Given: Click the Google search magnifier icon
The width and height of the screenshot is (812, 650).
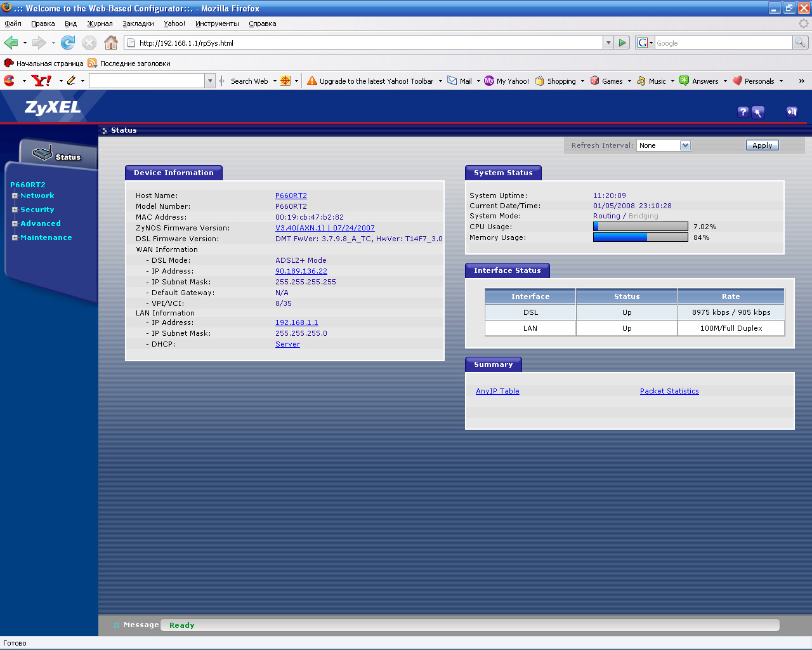Looking at the screenshot, I should coord(801,43).
